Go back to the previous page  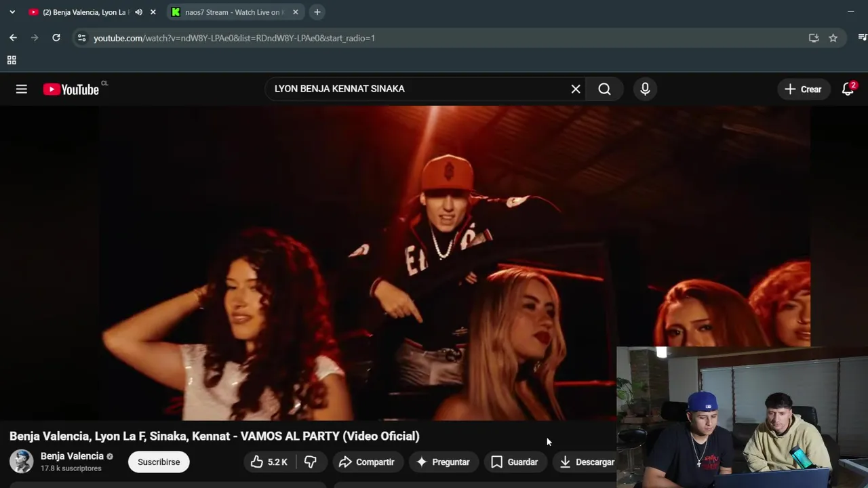[x=13, y=38]
